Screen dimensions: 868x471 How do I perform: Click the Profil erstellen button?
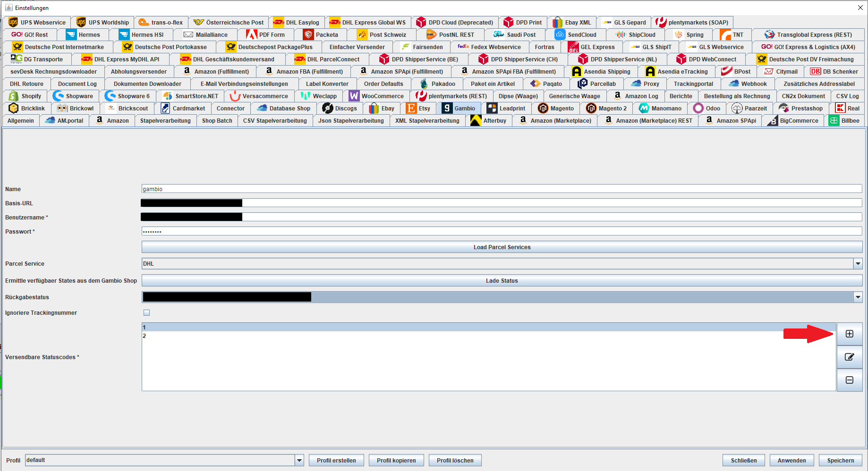[336, 460]
